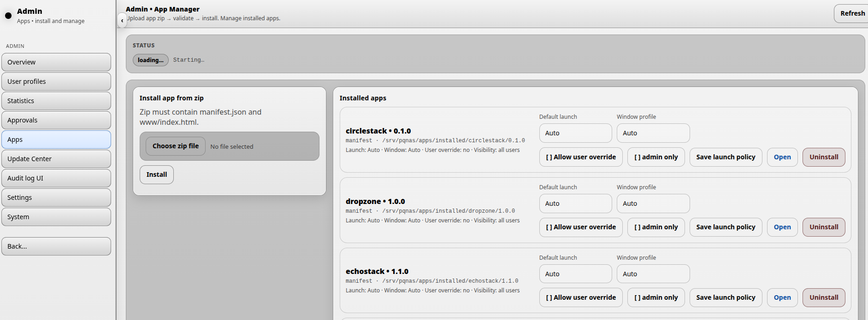Save launch policy for circlestack

tap(726, 157)
